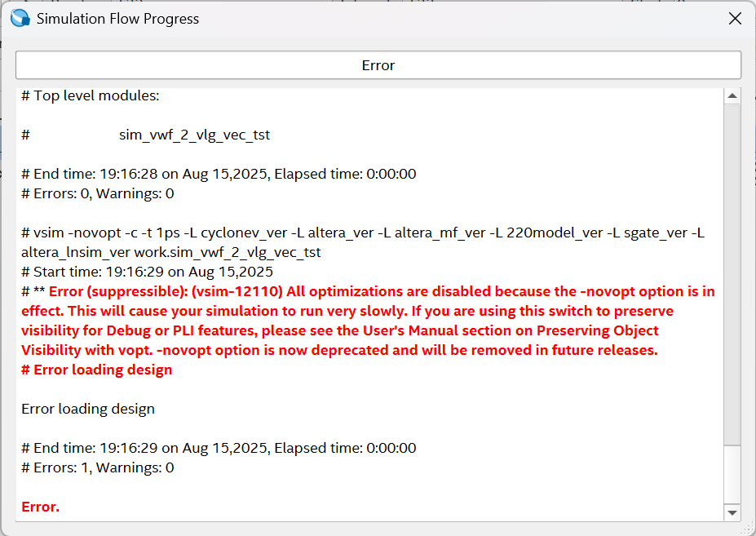This screenshot has height=536, width=756.
Task: Click the 'Errors: 1, Warnings: 0' line
Action: click(x=98, y=467)
